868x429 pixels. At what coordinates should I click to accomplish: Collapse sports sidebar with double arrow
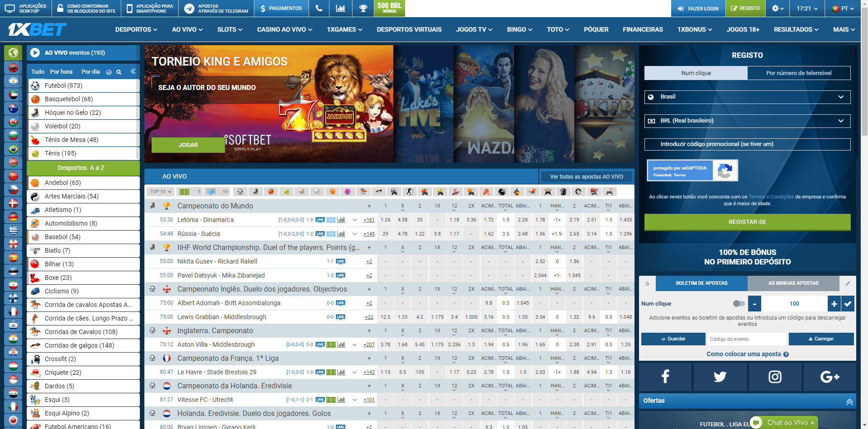coord(133,71)
